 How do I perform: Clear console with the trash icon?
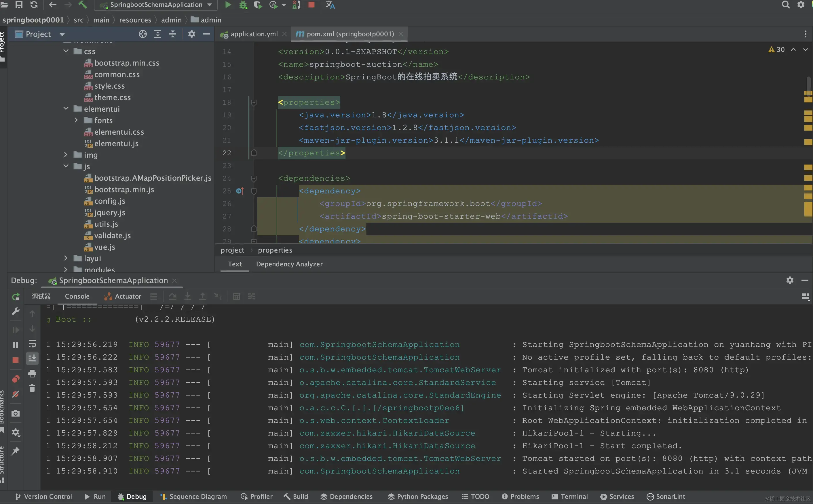(x=32, y=388)
